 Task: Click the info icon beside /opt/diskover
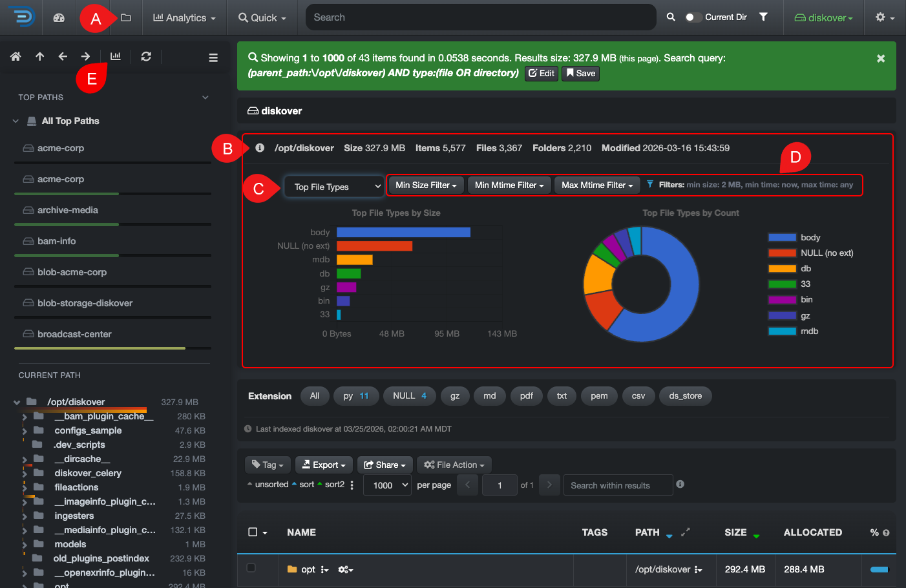260,148
